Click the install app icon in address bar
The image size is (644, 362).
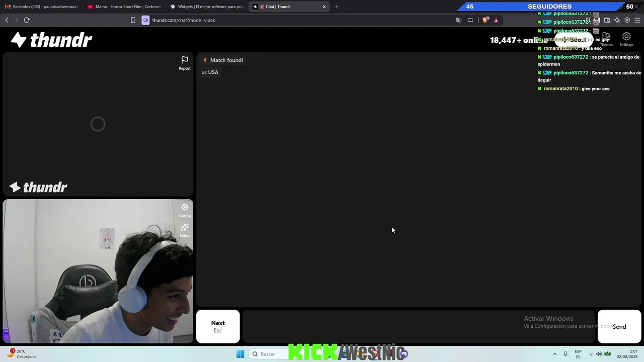pyautogui.click(x=470, y=20)
